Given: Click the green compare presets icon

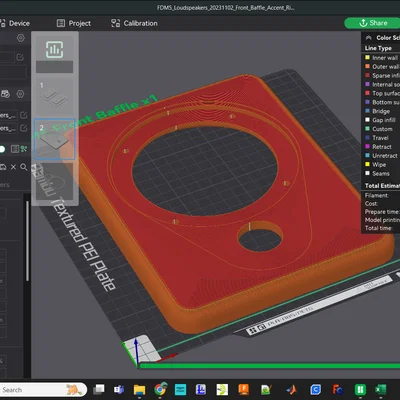Looking at the screenshot, I should (x=24, y=149).
